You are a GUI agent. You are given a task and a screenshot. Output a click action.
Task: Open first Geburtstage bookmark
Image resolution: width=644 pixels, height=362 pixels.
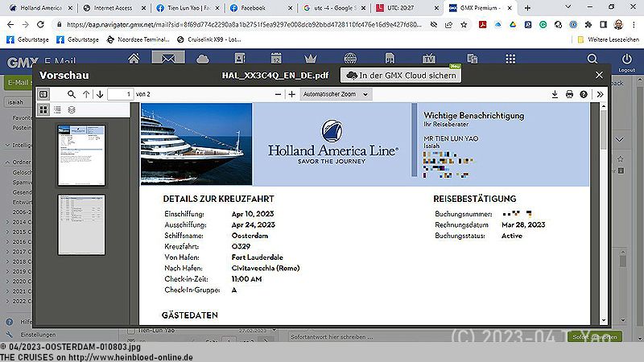click(x=27, y=39)
